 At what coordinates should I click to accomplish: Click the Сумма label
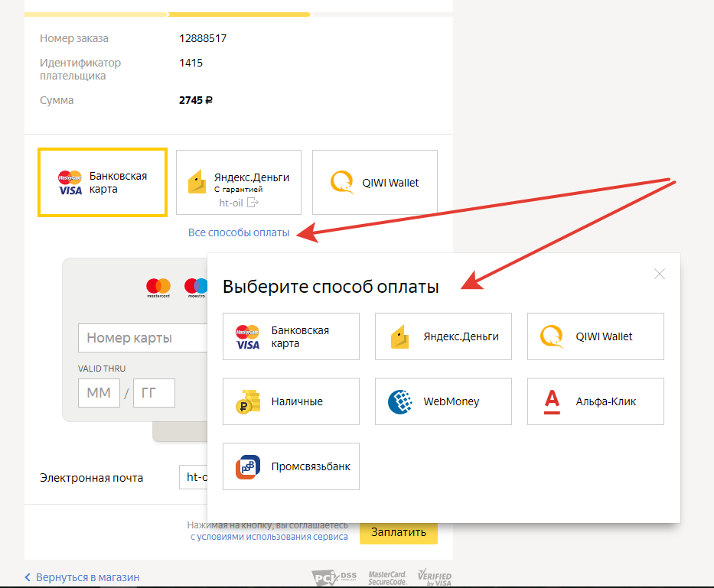coord(57,100)
